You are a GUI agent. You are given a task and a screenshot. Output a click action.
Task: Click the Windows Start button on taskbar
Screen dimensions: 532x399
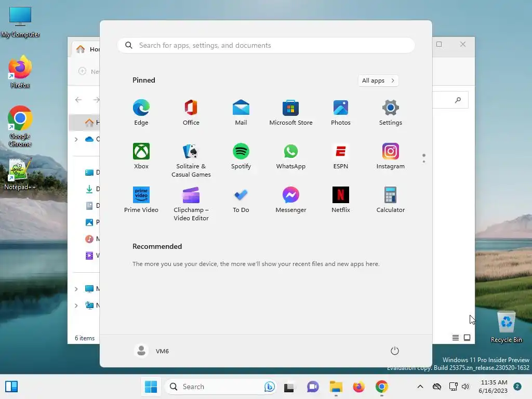coord(151,387)
